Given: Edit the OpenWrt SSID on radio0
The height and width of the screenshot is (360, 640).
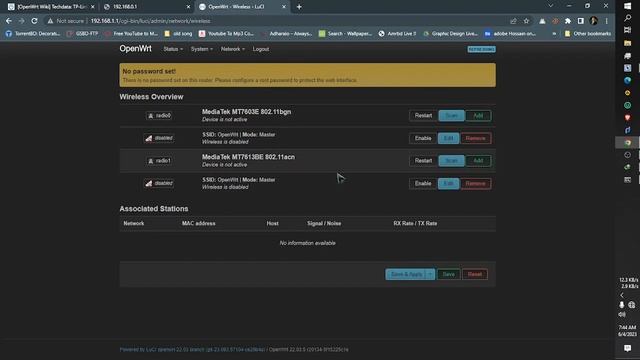Looking at the screenshot, I should tap(449, 138).
